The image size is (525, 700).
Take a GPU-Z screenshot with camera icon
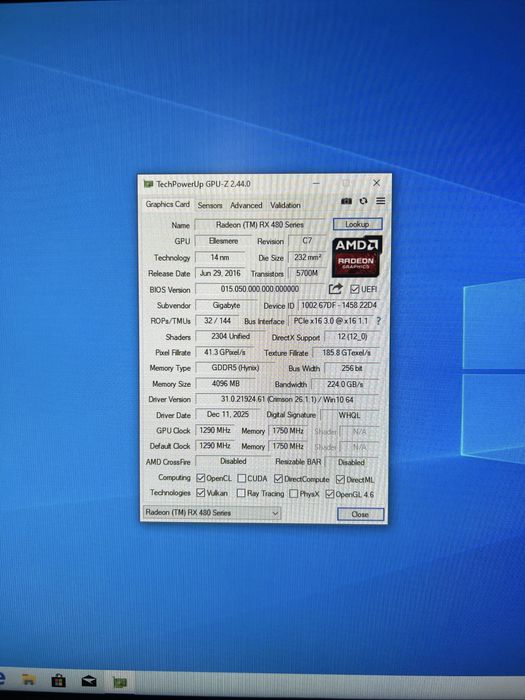pos(346,201)
